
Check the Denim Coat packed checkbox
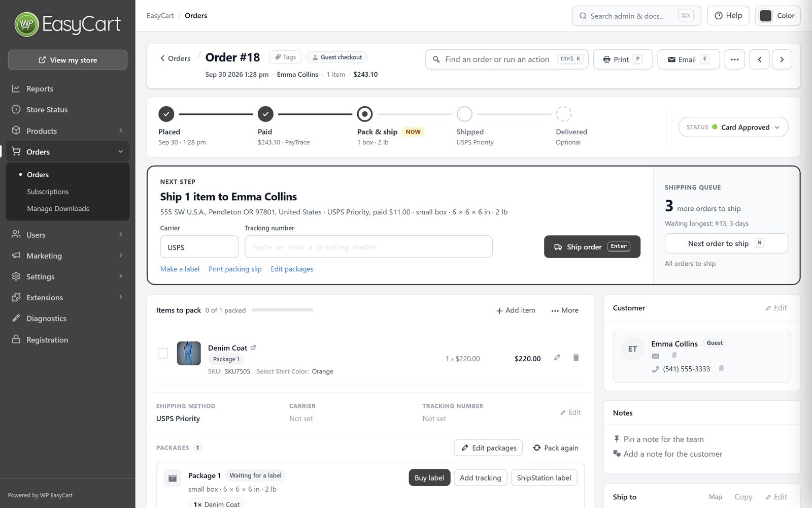(x=163, y=353)
